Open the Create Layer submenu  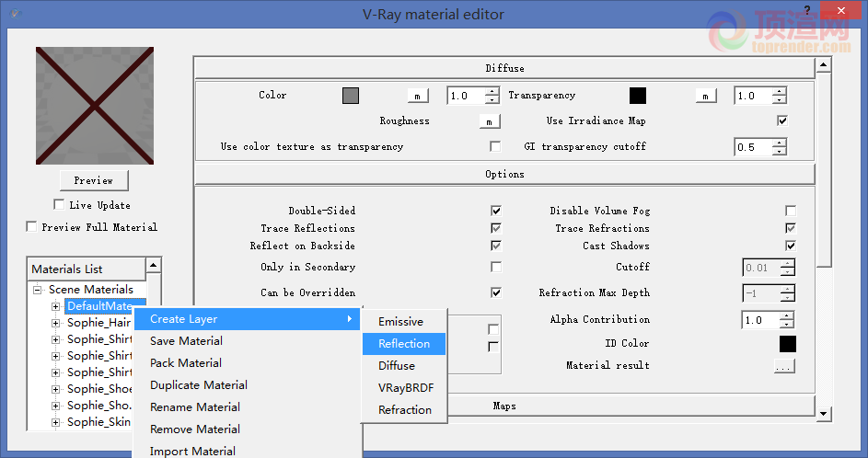point(247,319)
